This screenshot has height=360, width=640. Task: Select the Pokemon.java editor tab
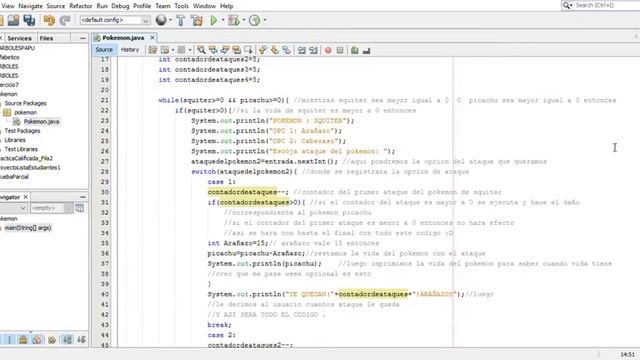point(123,38)
